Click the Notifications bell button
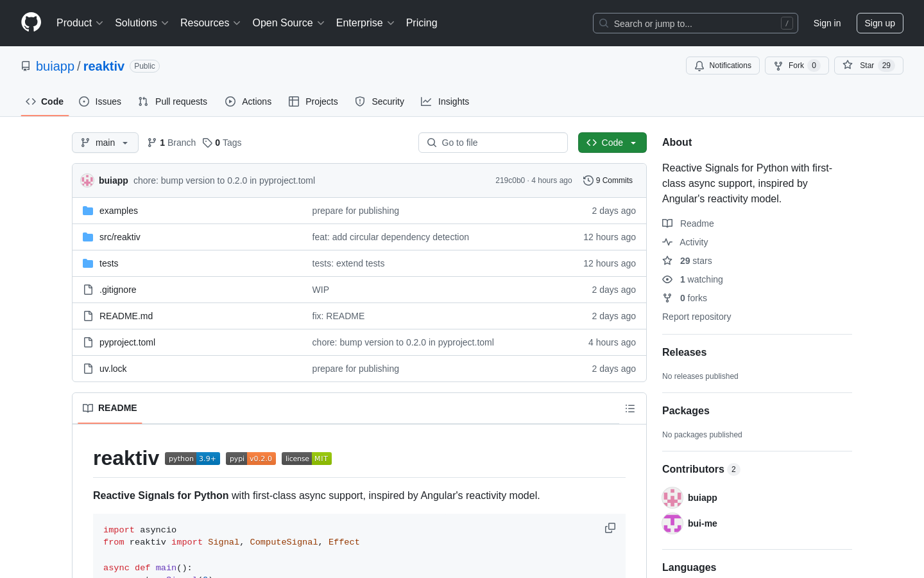The image size is (924, 578). [x=723, y=66]
